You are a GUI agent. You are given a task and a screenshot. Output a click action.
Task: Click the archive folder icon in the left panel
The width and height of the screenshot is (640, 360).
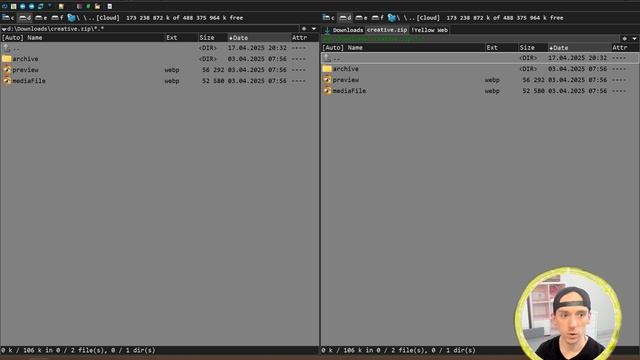pyautogui.click(x=7, y=59)
